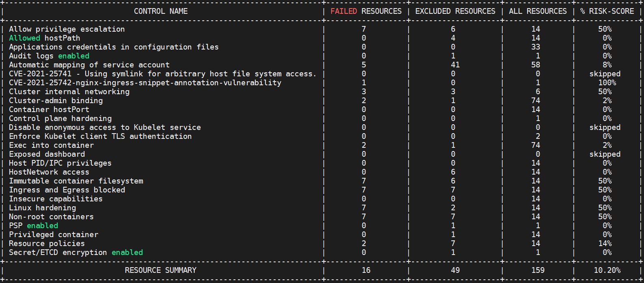Image resolution: width=644 pixels, height=283 pixels.
Task: Click the CONTROL NAME column header
Action: [161, 11]
